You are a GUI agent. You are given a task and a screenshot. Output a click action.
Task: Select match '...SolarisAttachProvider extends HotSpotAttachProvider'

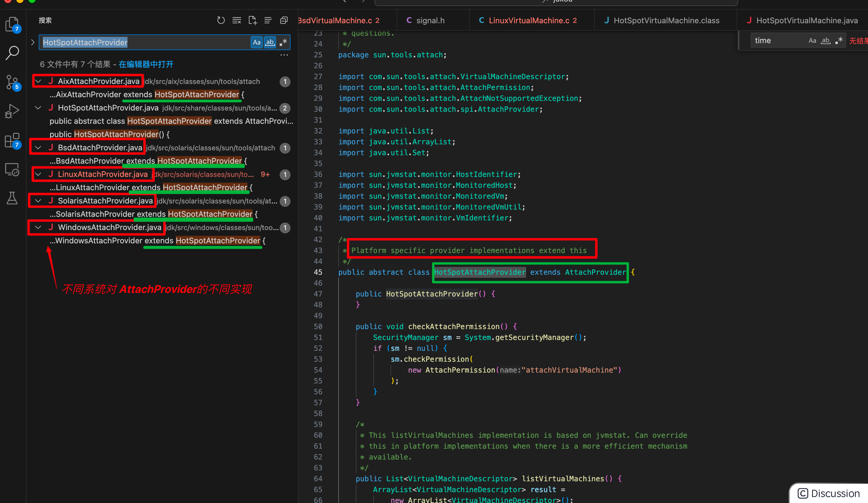tap(154, 214)
